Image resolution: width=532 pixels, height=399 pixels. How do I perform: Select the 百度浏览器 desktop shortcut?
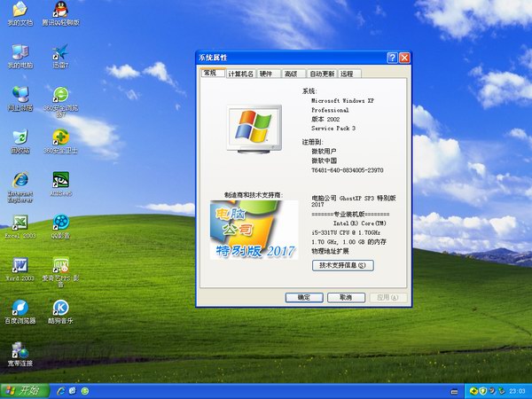(x=20, y=311)
